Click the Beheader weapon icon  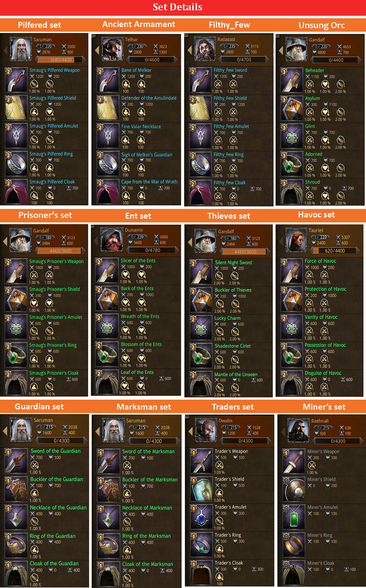[x=292, y=80]
